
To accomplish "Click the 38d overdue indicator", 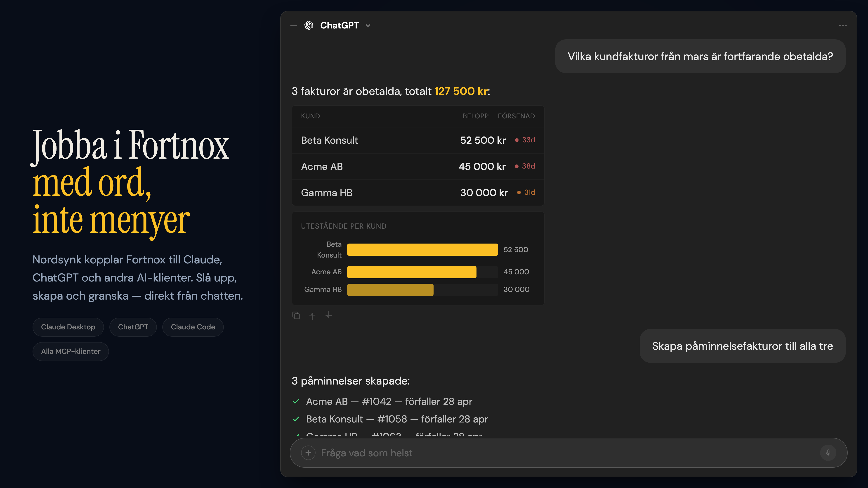I will pos(525,166).
